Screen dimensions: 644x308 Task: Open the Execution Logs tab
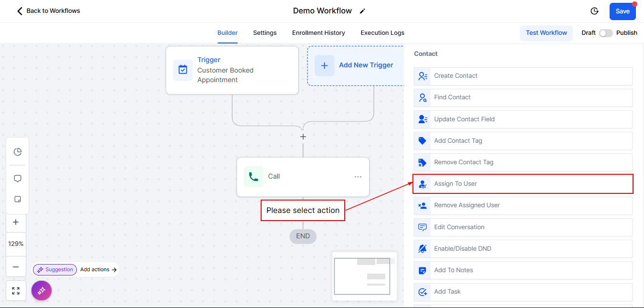pos(382,33)
